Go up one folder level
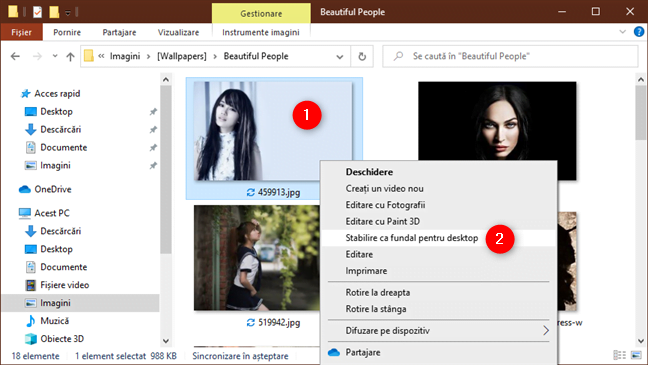Viewport: 648px width, 365px height. click(x=70, y=56)
